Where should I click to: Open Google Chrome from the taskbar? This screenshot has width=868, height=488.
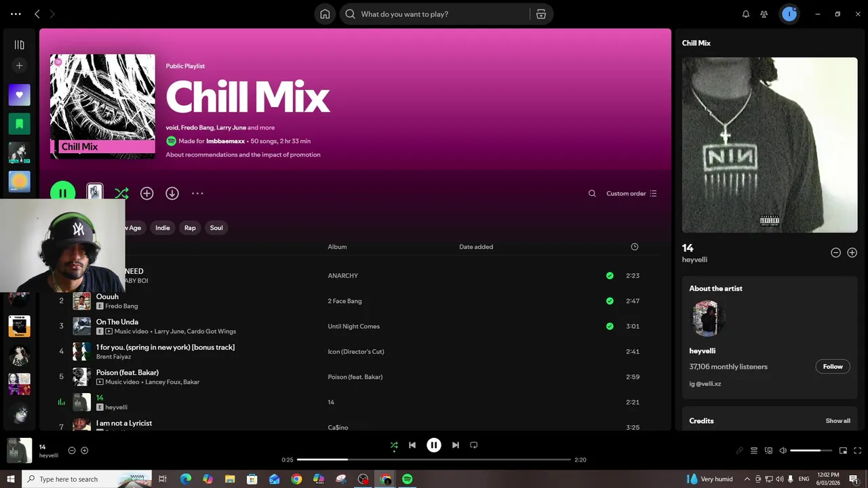(x=296, y=479)
